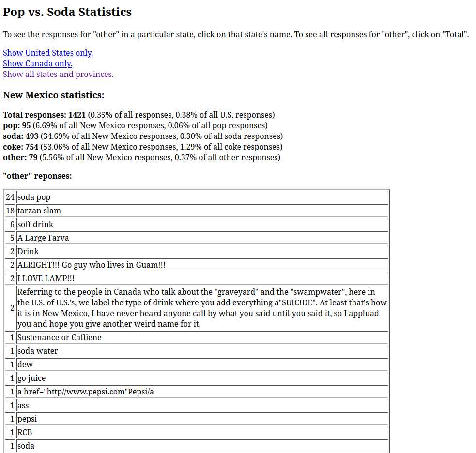Click the 'soda water' table cell
Viewport: 476px width, 453px height.
click(x=202, y=351)
